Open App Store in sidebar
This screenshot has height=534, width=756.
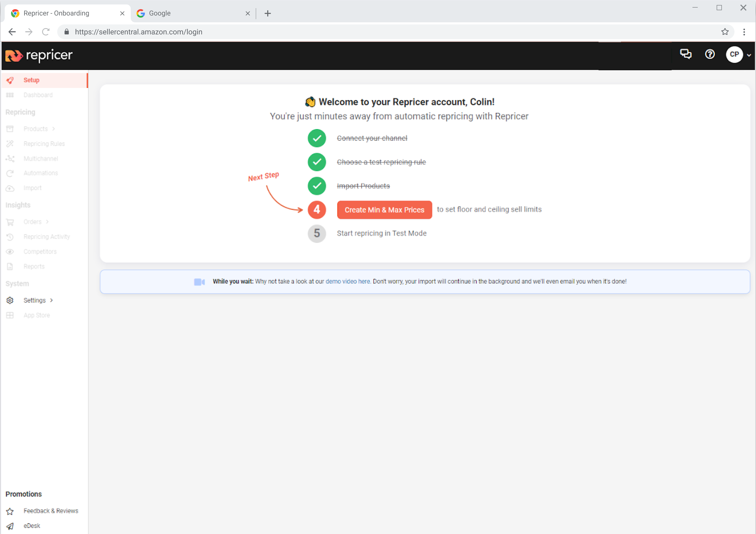pyautogui.click(x=36, y=315)
